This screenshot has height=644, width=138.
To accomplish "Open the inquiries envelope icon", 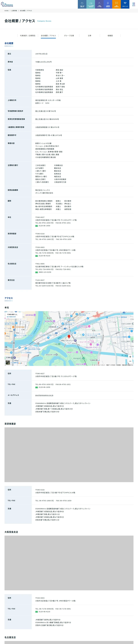I will [x=117, y=4].
